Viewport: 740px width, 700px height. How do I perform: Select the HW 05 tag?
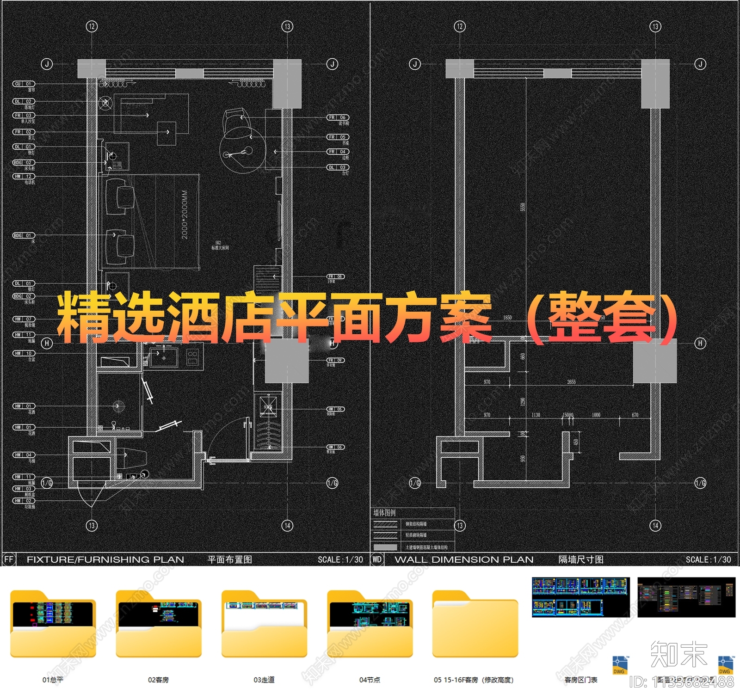click(336, 410)
